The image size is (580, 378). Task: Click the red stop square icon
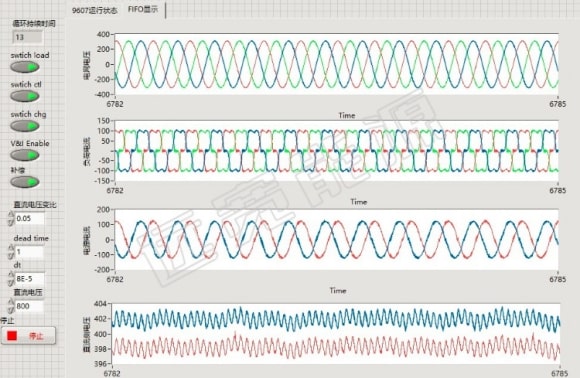pos(12,335)
